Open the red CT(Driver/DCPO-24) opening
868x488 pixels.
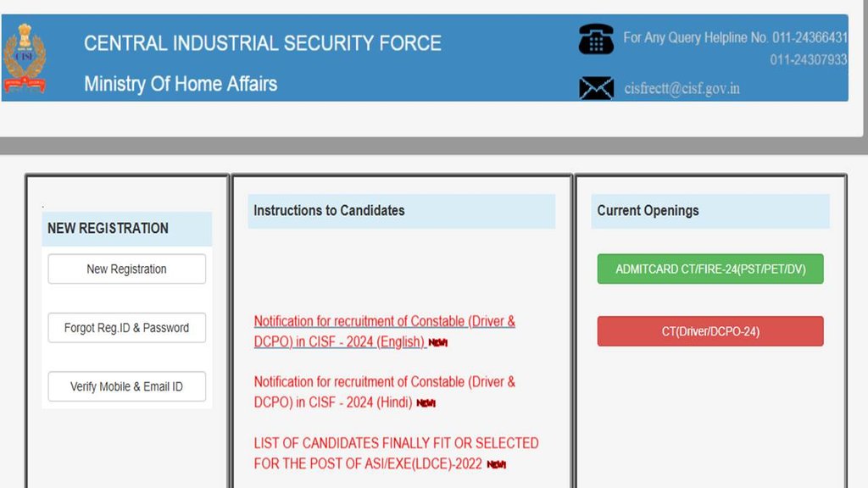[710, 331]
